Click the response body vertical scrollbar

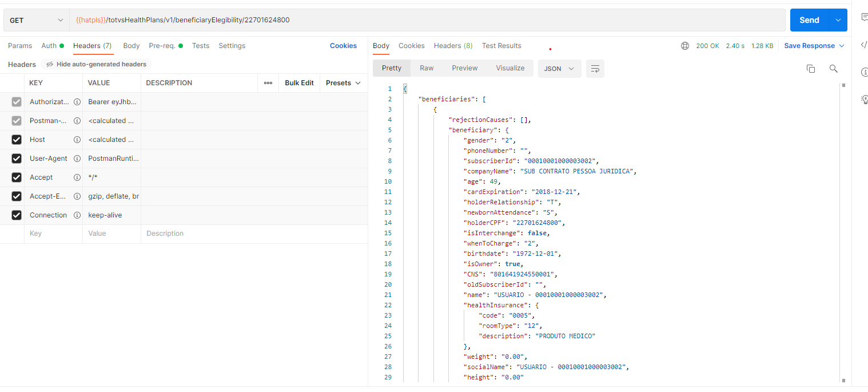[x=843, y=229]
